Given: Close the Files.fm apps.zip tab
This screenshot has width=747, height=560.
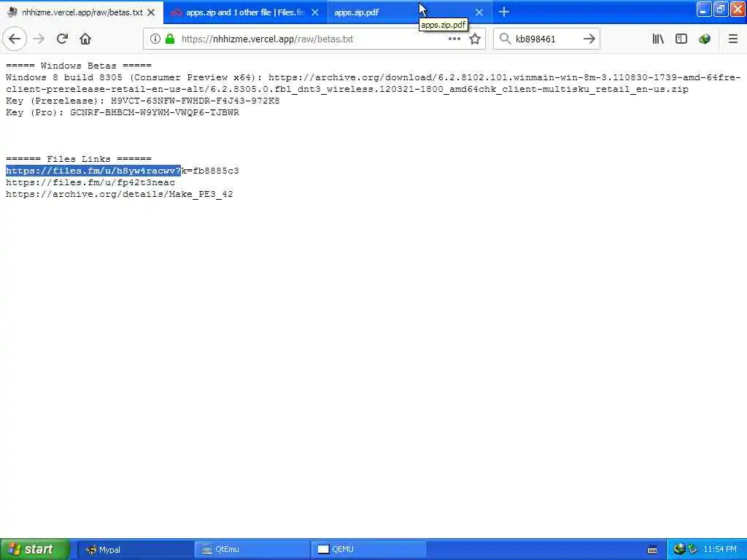Looking at the screenshot, I should (315, 12).
